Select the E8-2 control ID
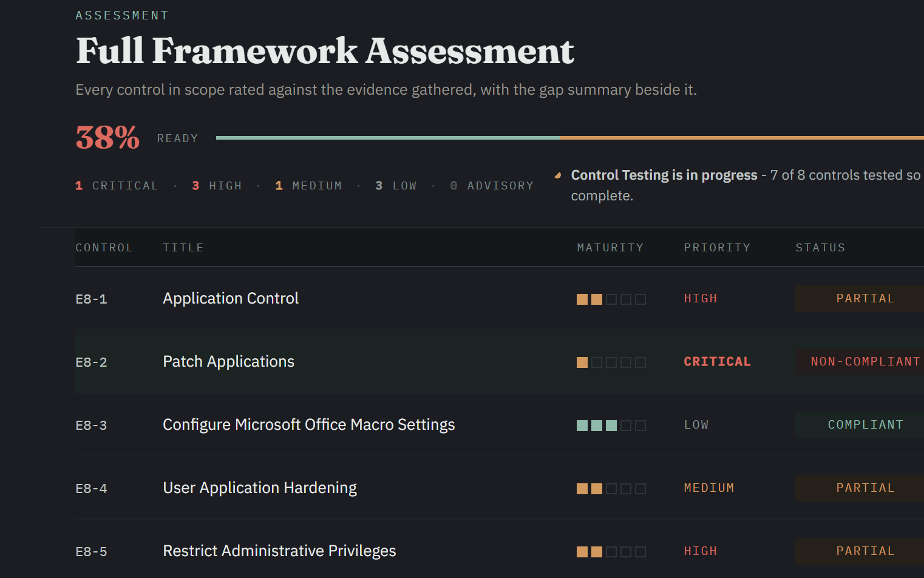The height and width of the screenshot is (578, 924). (x=91, y=362)
